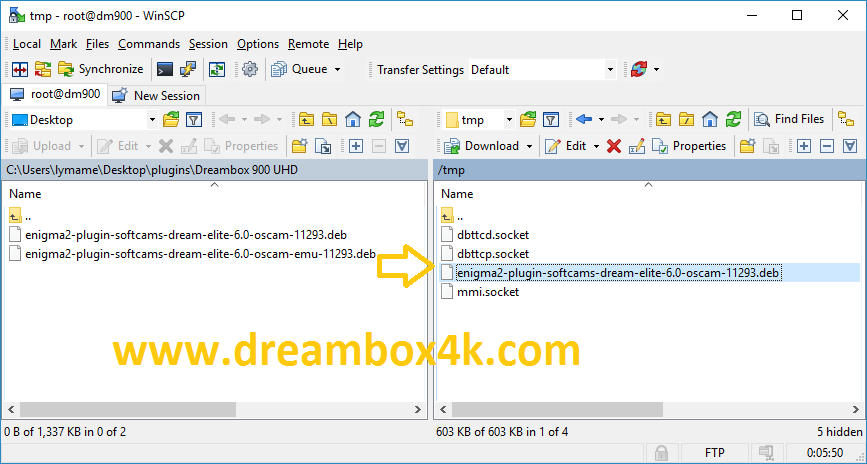Click the remote panel back arrow
Image resolution: width=867 pixels, height=464 pixels.
[x=584, y=119]
